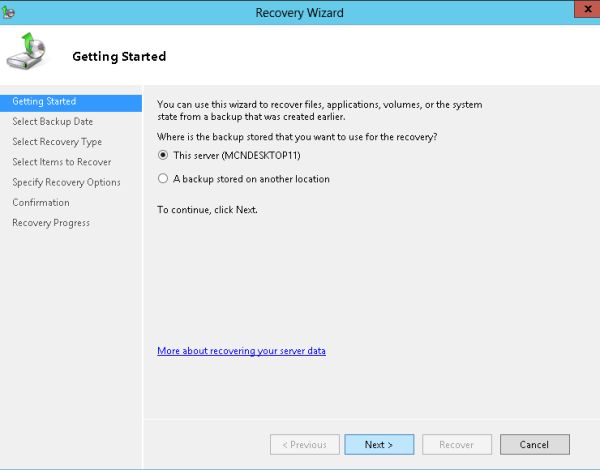
Task: Click the 'You can use this wizard' description
Action: (x=320, y=110)
